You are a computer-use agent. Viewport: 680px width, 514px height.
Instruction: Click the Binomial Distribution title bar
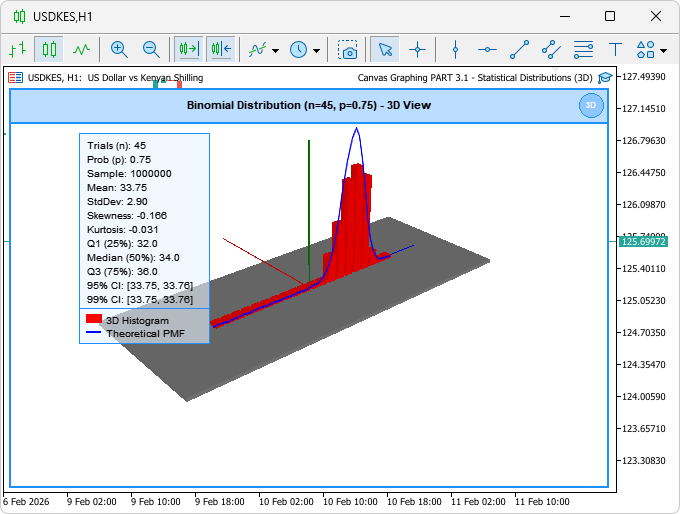click(x=308, y=105)
